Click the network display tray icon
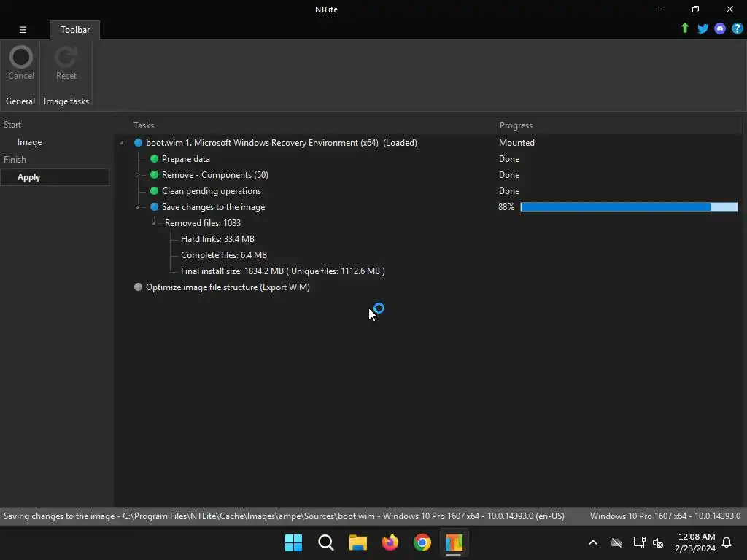 (639, 542)
